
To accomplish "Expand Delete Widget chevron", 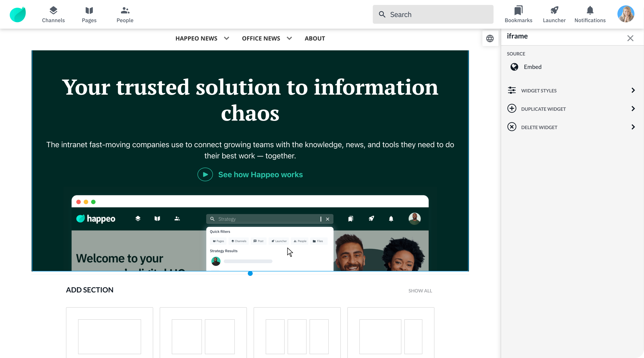I will point(633,127).
